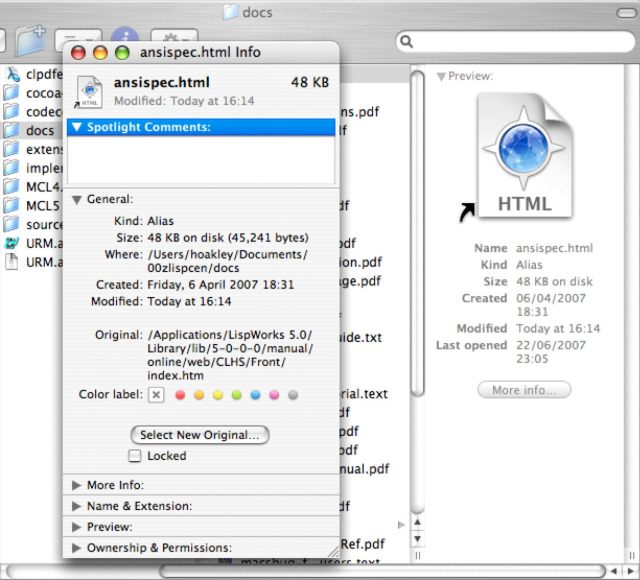This screenshot has width=640, height=580.
Task: Expand the Name & Extension section
Action: 77,506
